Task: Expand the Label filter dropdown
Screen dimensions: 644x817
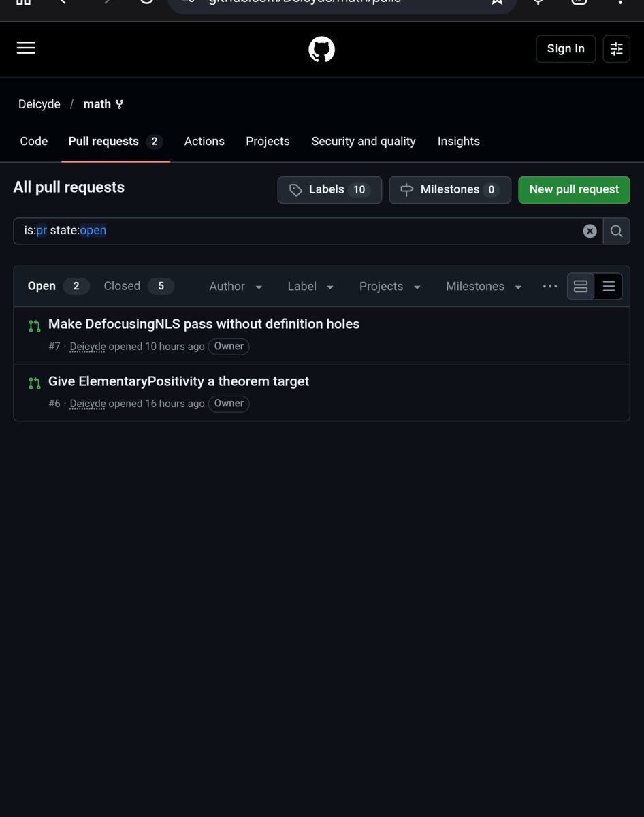Action: (310, 287)
